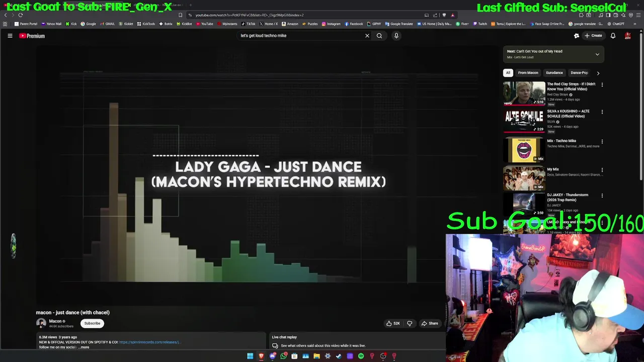Open the spinninrecords.com release link
The height and width of the screenshot is (362, 644).
point(149,342)
